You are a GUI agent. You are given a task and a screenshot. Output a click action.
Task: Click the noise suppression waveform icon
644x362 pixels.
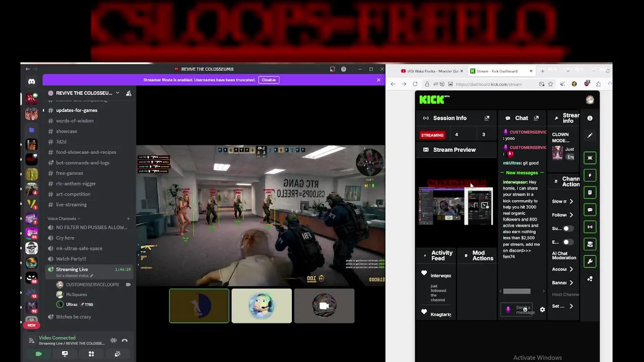point(114,340)
